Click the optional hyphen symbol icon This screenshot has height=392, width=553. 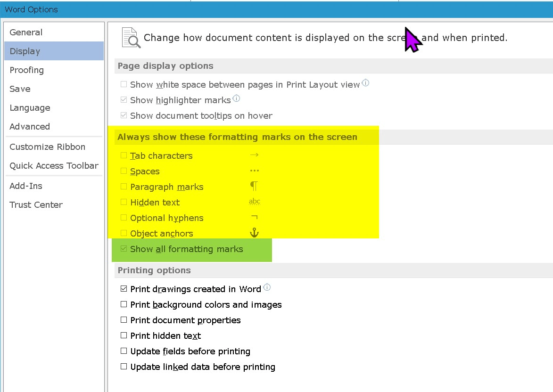coord(254,217)
